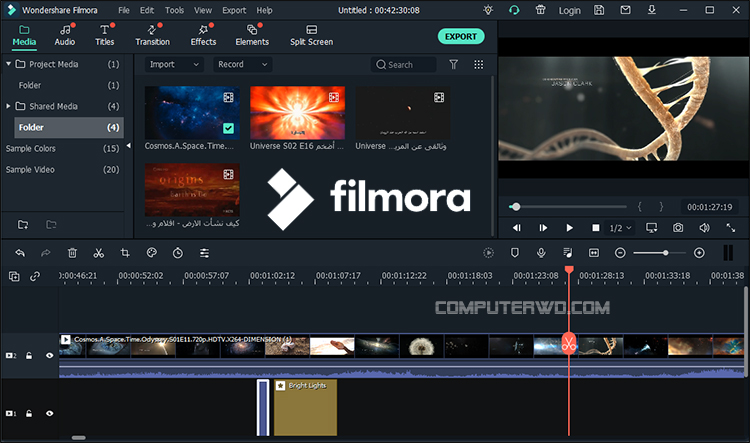Open the color palette tool
750x443 pixels.
coord(152,253)
